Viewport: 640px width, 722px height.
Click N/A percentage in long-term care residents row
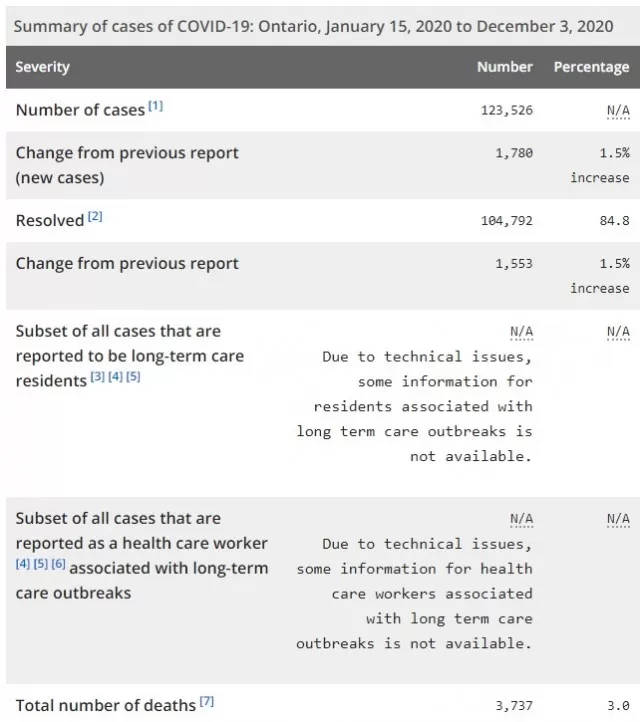pos(618,332)
